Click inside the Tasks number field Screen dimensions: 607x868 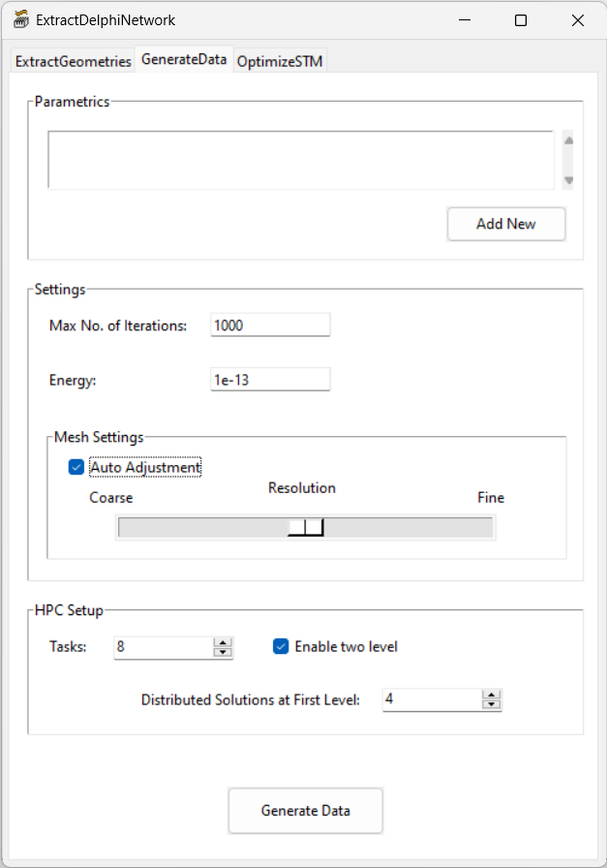(x=163, y=646)
